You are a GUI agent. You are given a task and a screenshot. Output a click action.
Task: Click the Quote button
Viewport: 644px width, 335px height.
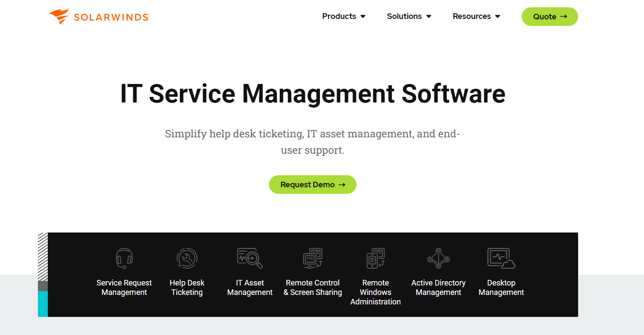tap(550, 16)
